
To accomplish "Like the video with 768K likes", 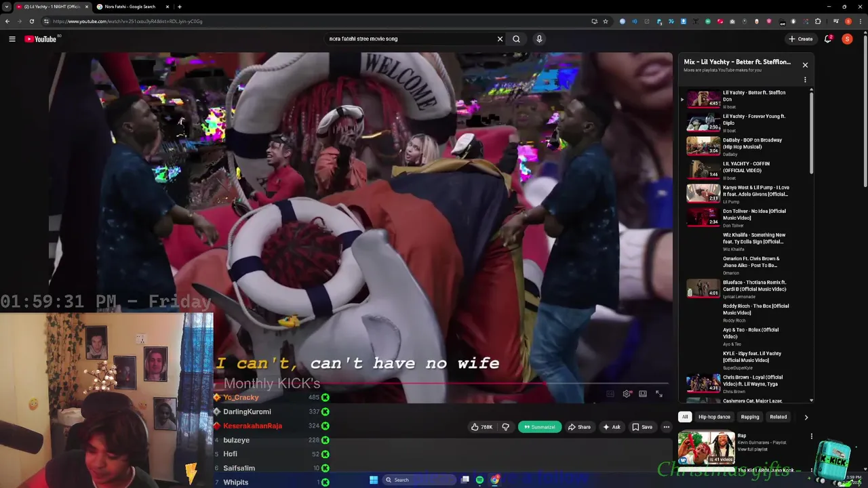I will point(481,427).
